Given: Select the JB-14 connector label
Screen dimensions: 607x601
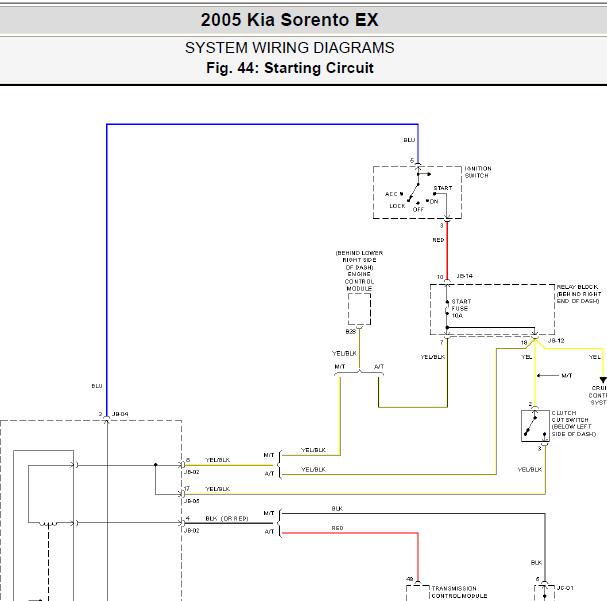Looking at the screenshot, I should 464,276.
